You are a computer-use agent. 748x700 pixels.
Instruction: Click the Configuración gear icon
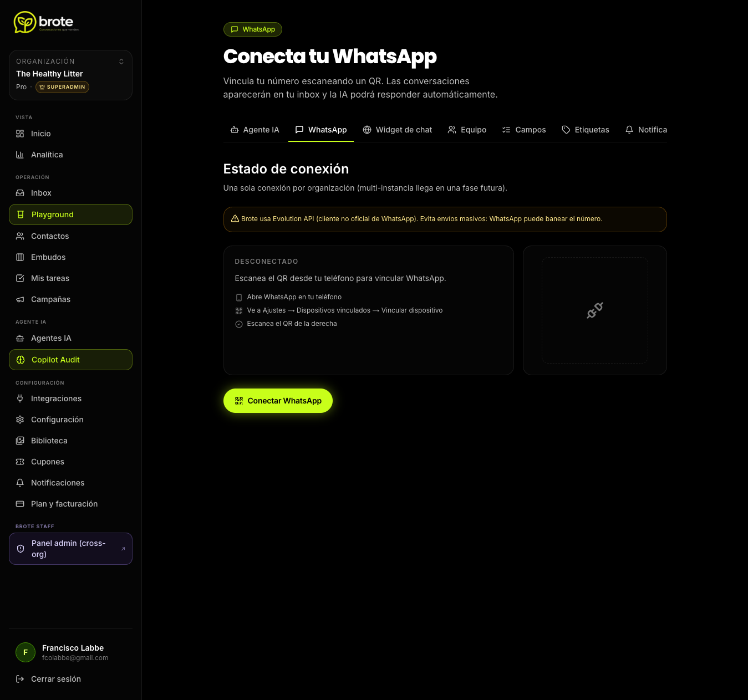(x=20, y=420)
